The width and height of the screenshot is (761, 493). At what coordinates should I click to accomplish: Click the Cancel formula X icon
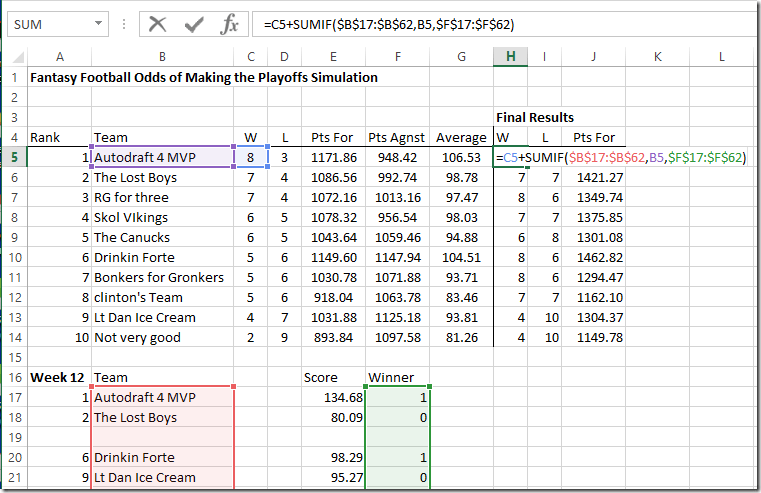click(x=158, y=24)
